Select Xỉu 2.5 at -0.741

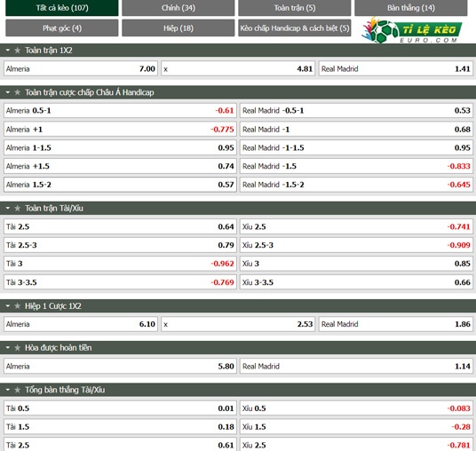[356, 226]
